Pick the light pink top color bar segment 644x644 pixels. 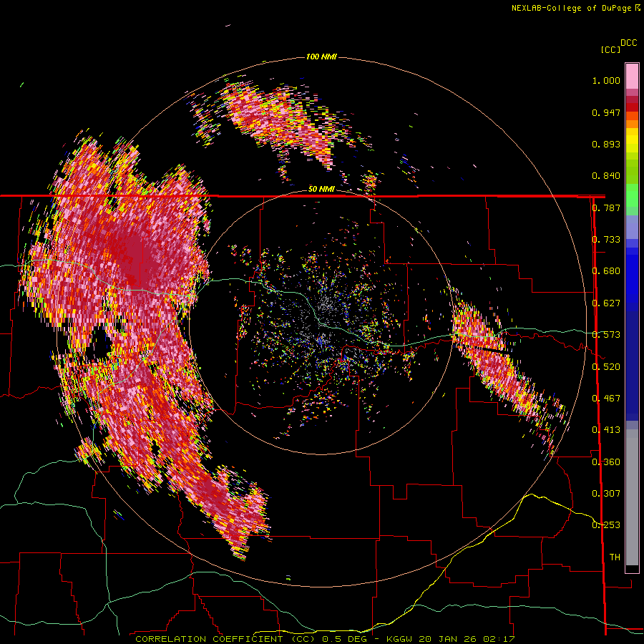(632, 77)
